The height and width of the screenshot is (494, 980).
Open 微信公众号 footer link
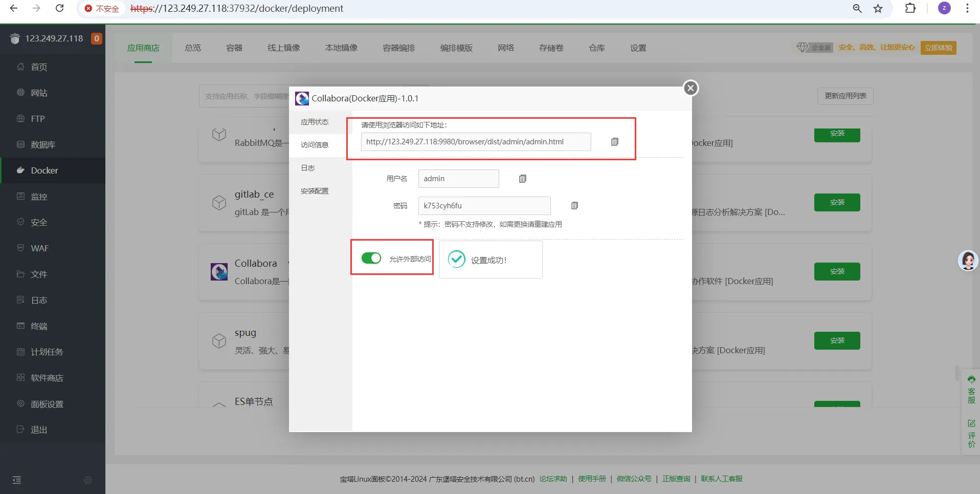634,479
